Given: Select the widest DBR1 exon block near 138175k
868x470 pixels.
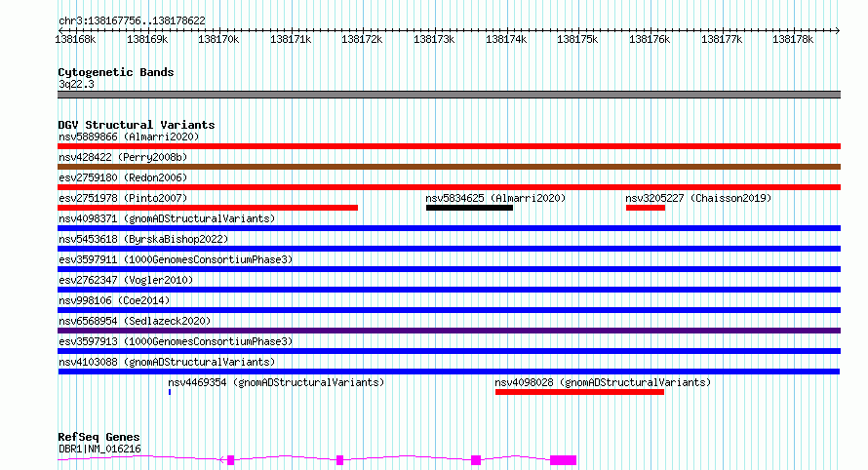Looking at the screenshot, I should point(564,460).
